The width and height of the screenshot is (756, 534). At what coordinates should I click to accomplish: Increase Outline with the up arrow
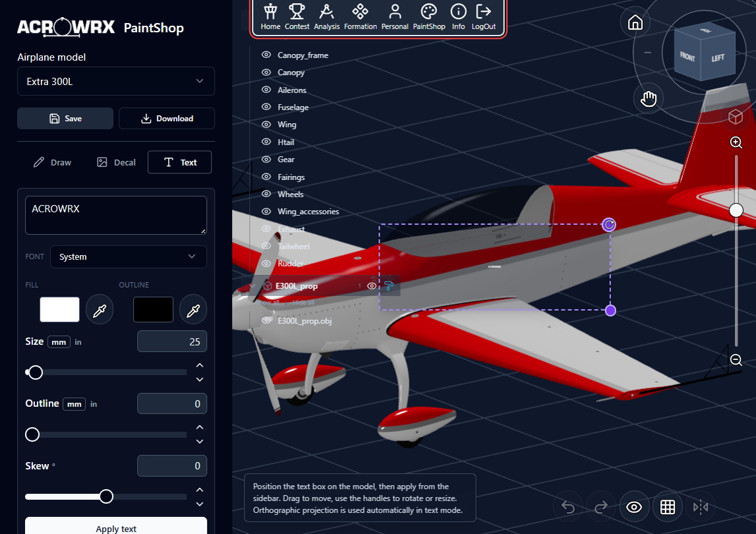tap(200, 427)
